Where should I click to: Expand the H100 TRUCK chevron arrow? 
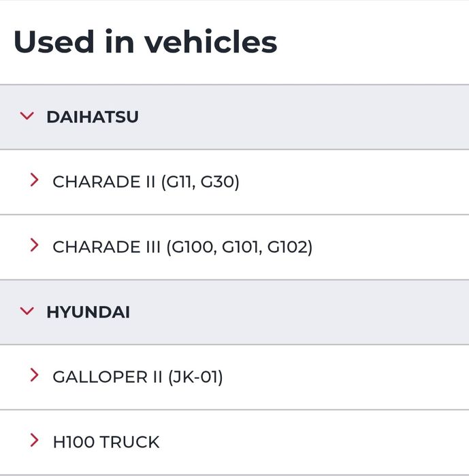pos(34,441)
